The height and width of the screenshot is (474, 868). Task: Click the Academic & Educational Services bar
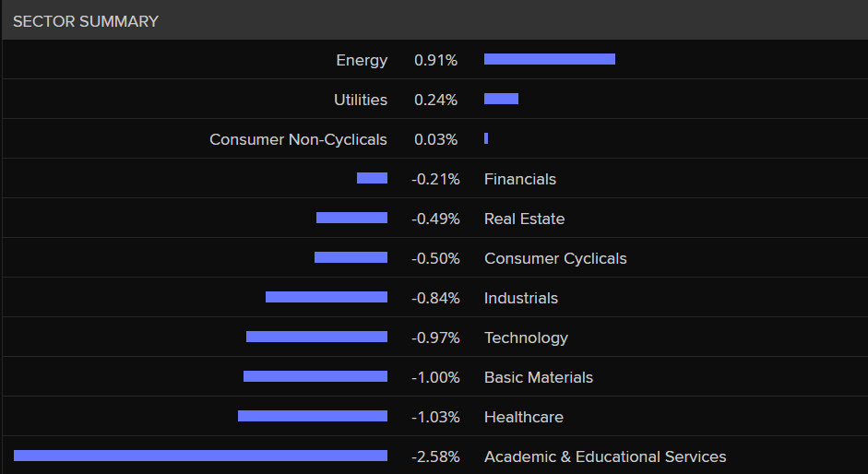coord(200,456)
